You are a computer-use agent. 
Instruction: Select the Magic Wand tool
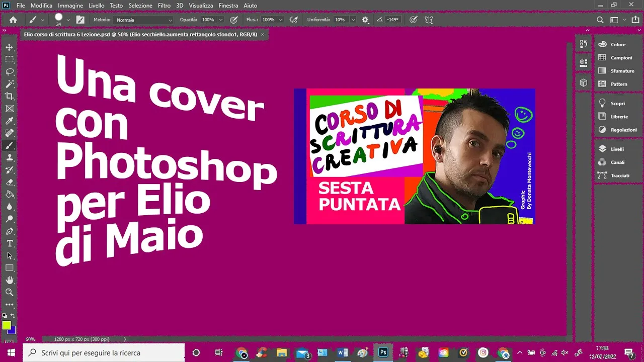click(x=10, y=84)
